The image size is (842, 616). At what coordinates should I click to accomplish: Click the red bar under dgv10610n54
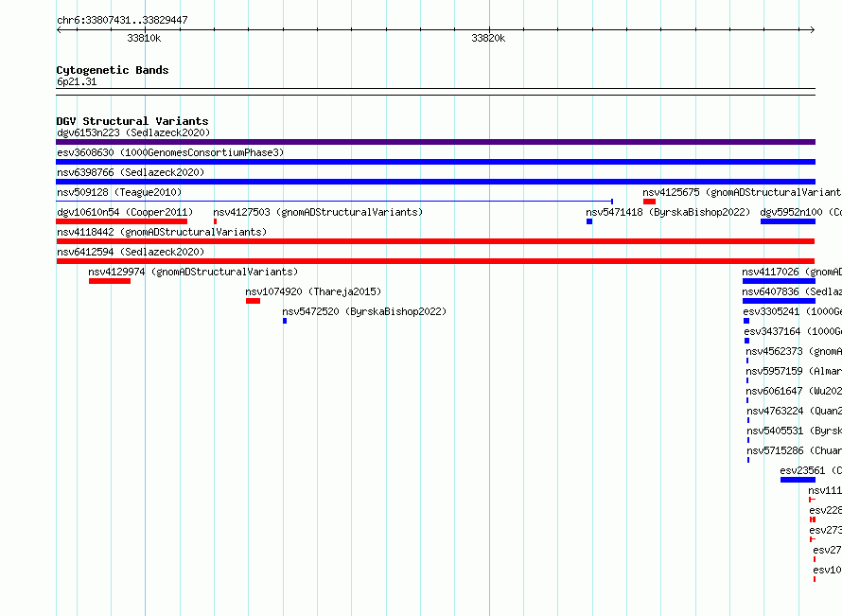click(x=122, y=221)
